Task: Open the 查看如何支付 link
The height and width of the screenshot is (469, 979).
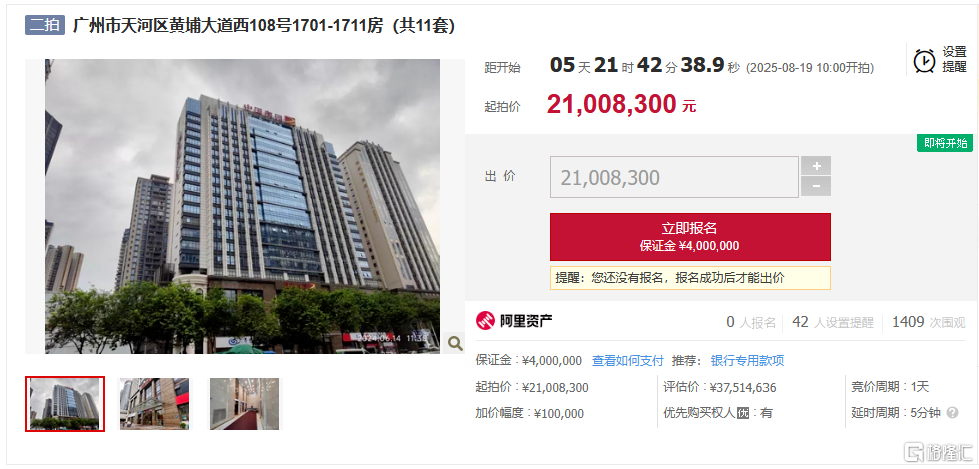Action: pos(627,360)
